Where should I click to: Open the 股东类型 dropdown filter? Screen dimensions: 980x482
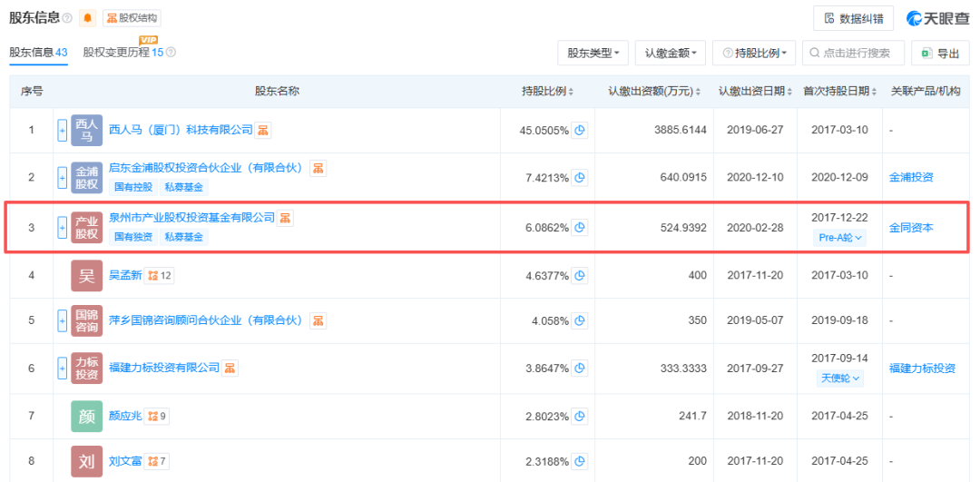pos(593,54)
